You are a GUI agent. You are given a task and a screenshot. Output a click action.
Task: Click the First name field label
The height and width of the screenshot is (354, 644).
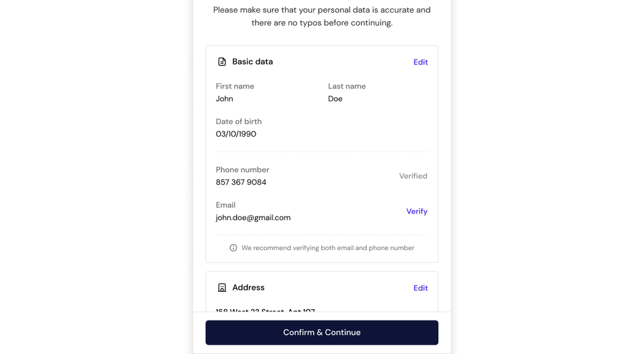click(235, 86)
